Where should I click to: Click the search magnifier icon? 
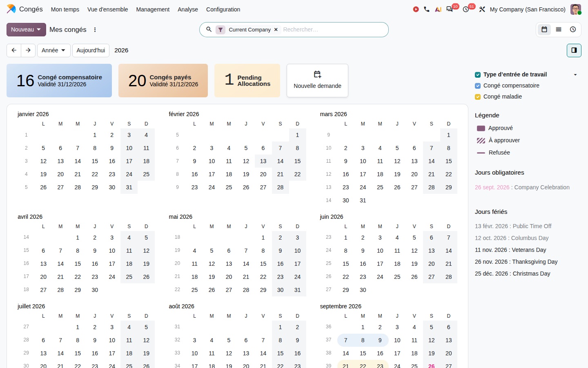pos(209,29)
